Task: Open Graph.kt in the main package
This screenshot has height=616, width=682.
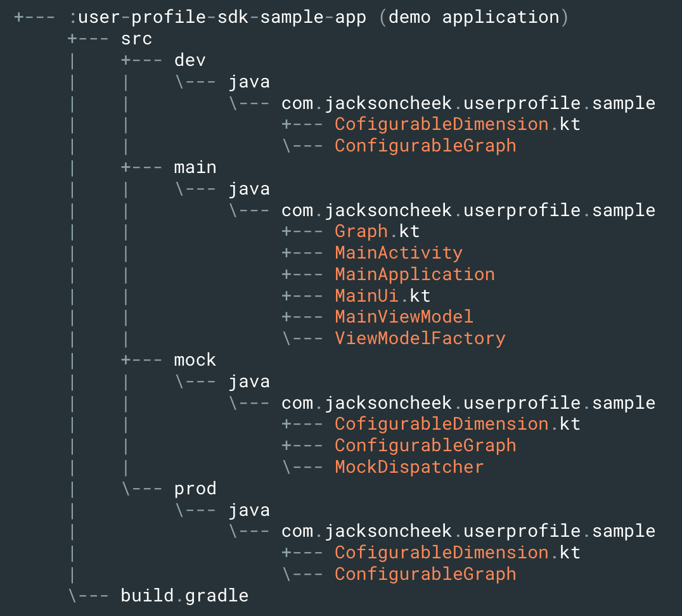Action: tap(378, 231)
